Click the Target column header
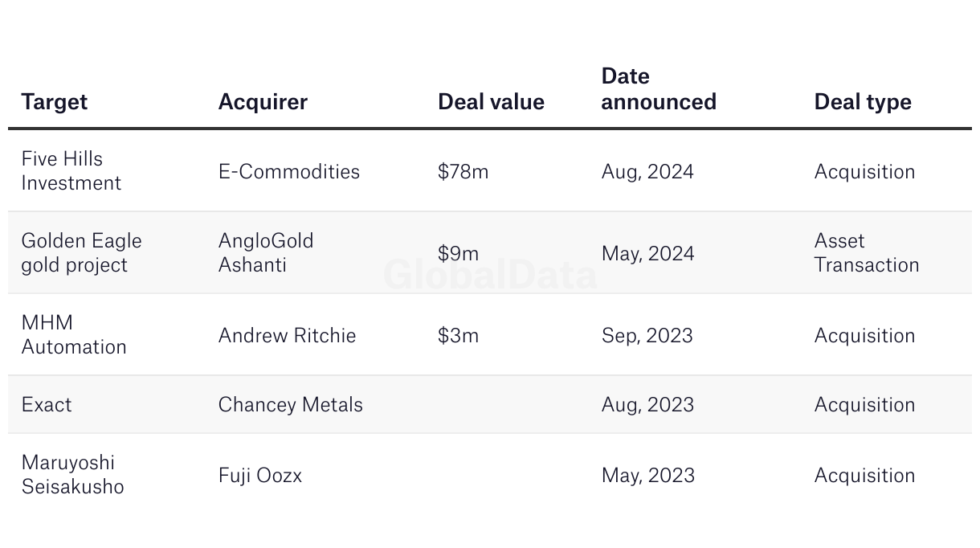Screen dimensions: 980x548 (54, 102)
